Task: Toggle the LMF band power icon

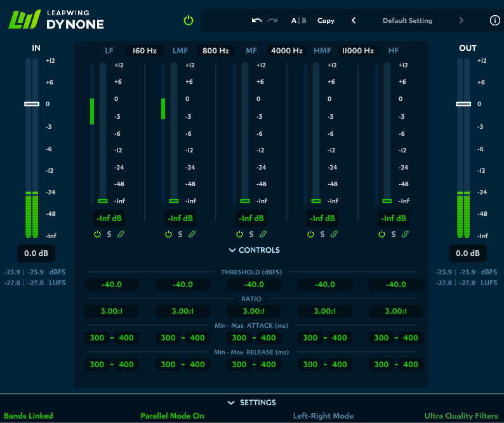Action: (x=168, y=234)
